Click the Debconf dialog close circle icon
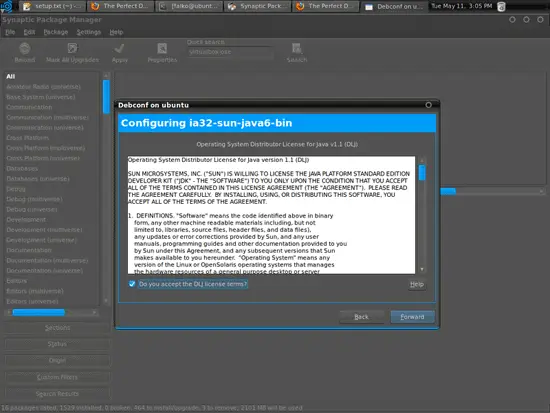Viewport: 550px width, 413px height. pyautogui.click(x=428, y=105)
